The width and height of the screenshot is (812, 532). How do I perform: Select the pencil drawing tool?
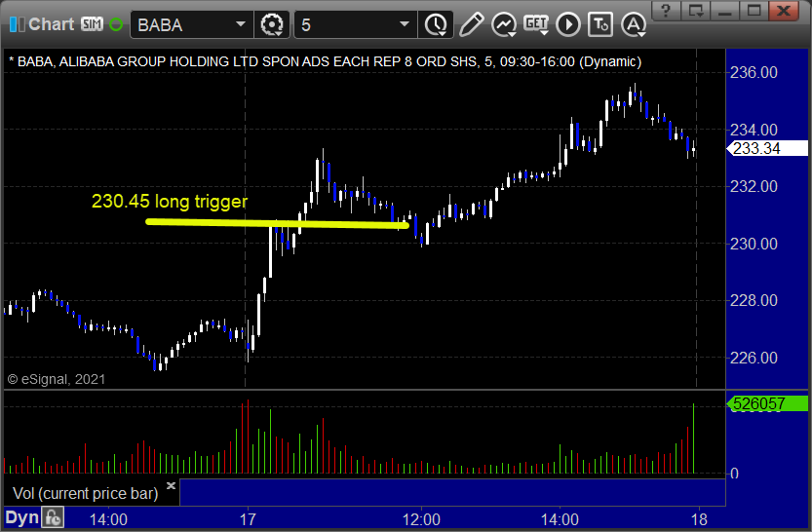point(471,24)
